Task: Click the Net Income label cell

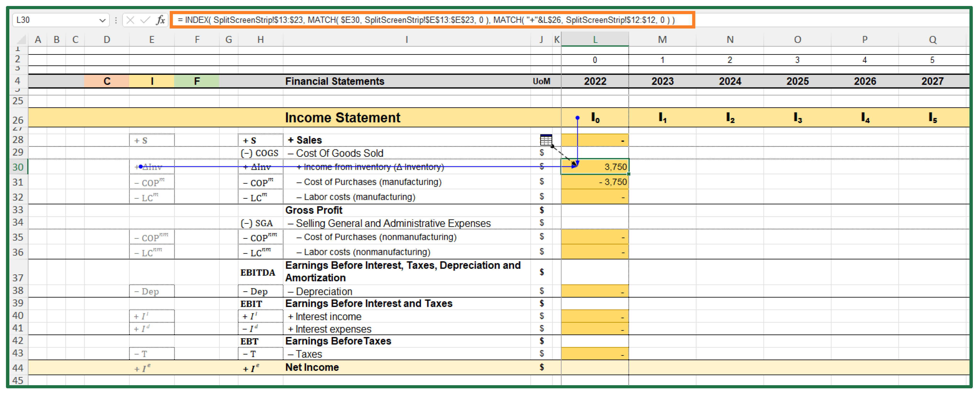Action: tap(312, 367)
